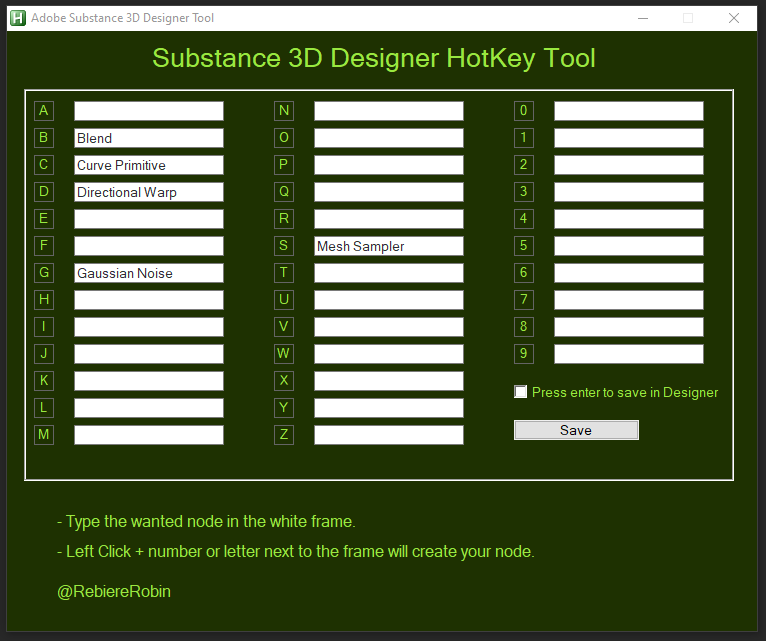The width and height of the screenshot is (766, 641).
Task: Click the S key label box
Action: point(284,246)
